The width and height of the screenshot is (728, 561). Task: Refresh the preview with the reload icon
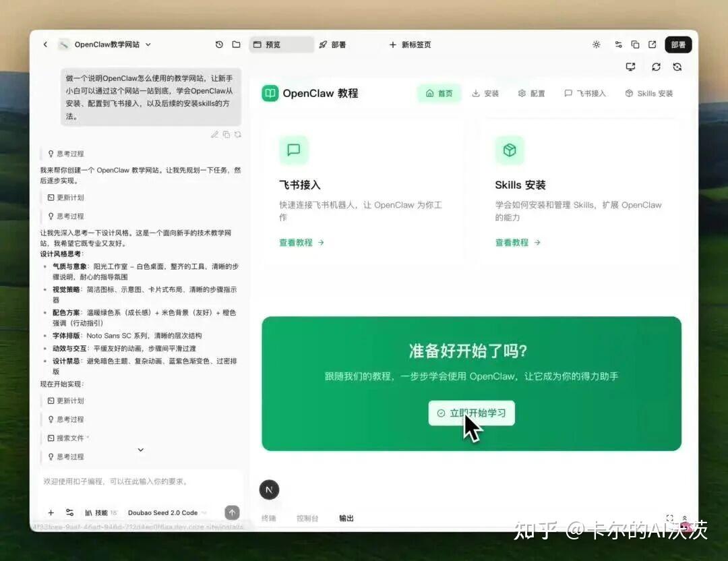tap(656, 67)
